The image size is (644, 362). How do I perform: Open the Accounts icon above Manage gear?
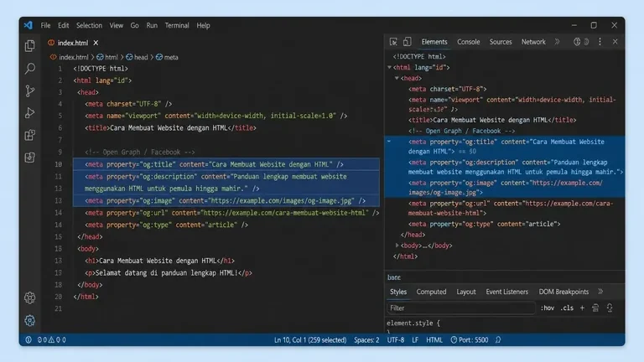click(29, 298)
